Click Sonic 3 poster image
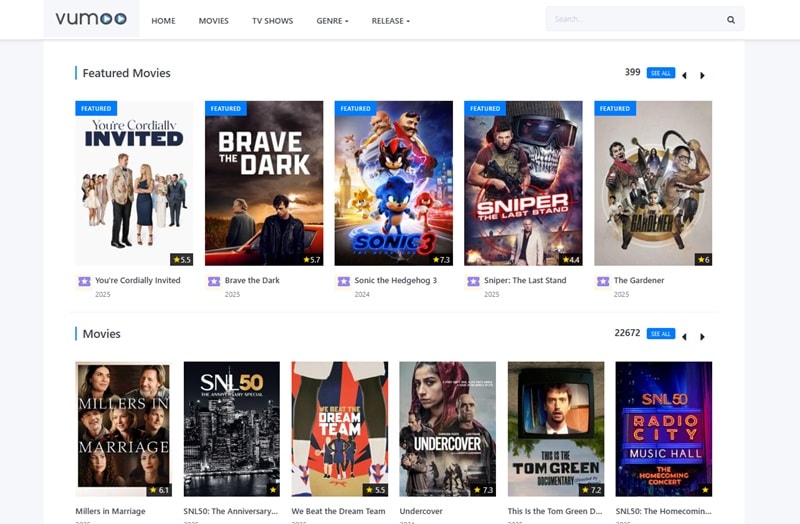This screenshot has width=800, height=524. point(393,183)
